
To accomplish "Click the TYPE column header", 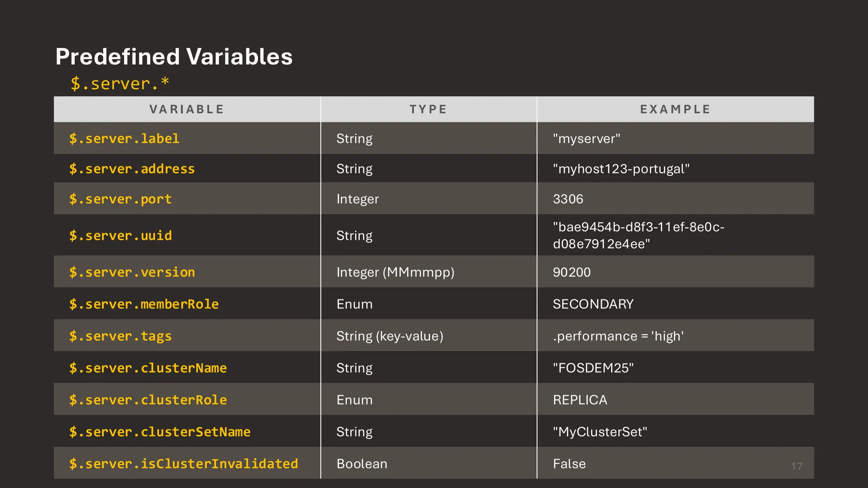I will [428, 109].
